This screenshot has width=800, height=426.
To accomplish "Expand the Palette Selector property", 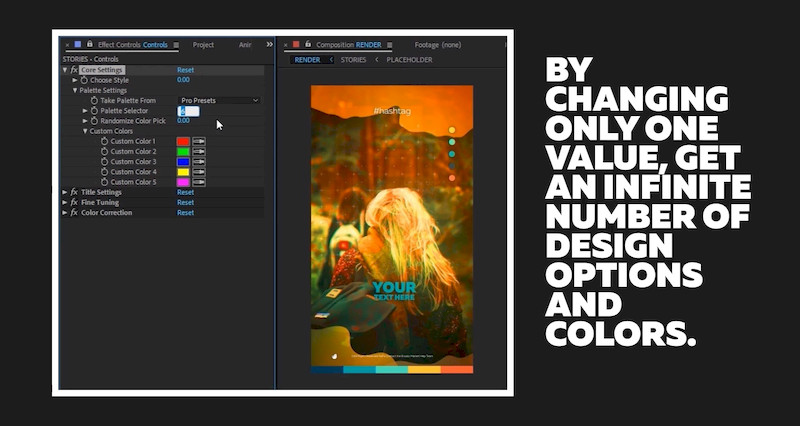I will (85, 111).
